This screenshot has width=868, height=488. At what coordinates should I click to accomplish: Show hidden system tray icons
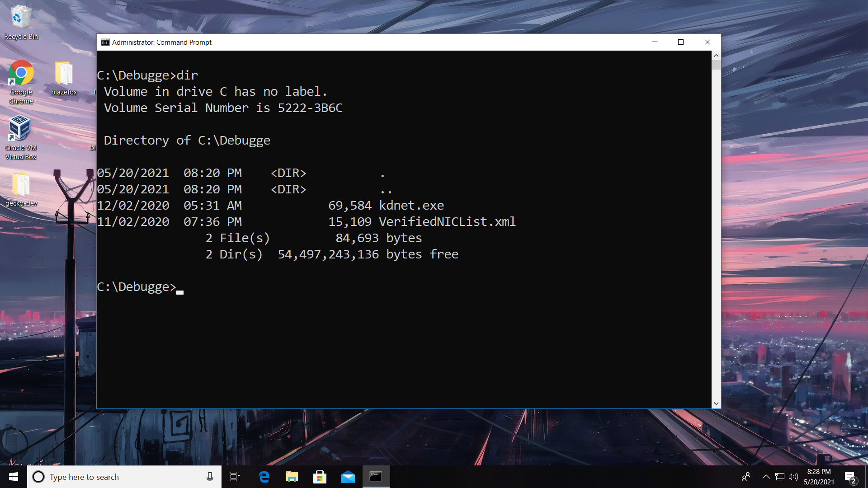766,477
